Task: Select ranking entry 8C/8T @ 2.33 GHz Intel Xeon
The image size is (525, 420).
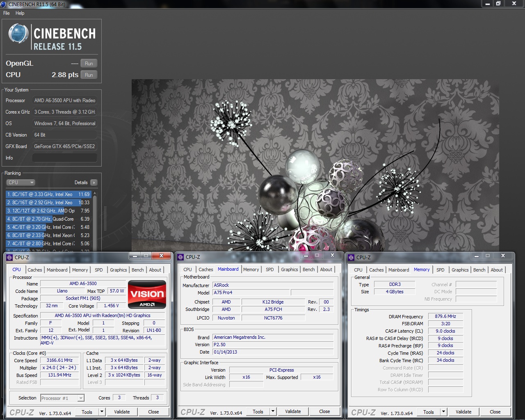Action: click(48, 235)
